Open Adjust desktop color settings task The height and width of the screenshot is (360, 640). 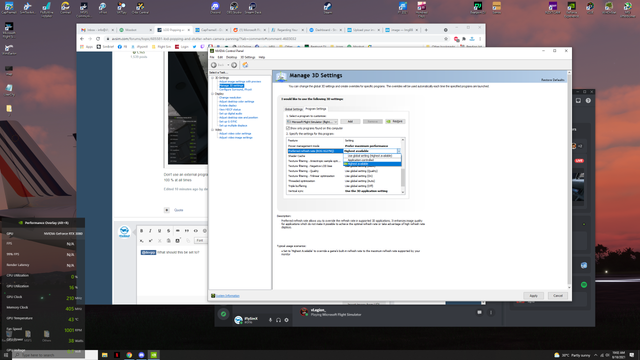(x=237, y=102)
